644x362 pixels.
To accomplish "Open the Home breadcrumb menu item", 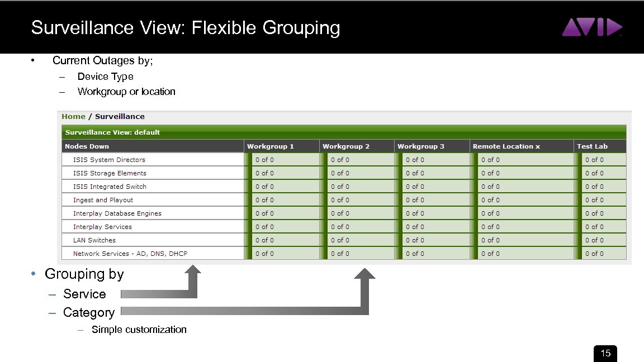I will click(73, 116).
